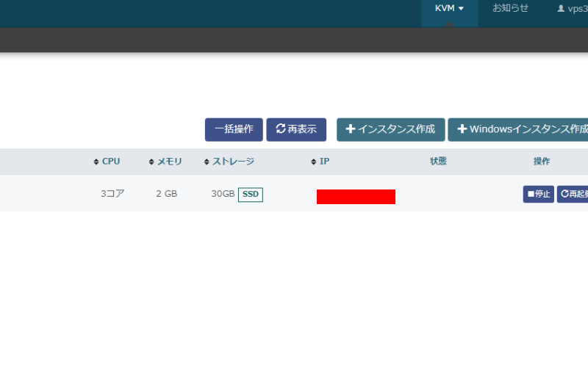
Task: Click the sort arrows icon beside メモリ
Action: [x=151, y=162]
